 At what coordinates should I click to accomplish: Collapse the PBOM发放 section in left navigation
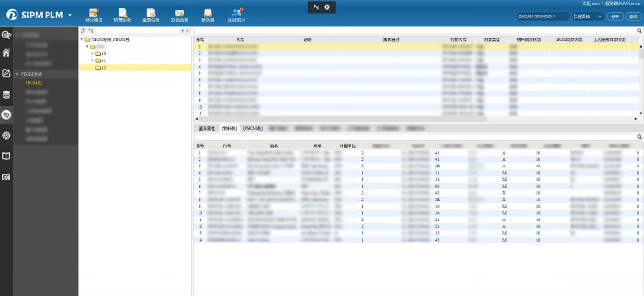[17, 74]
